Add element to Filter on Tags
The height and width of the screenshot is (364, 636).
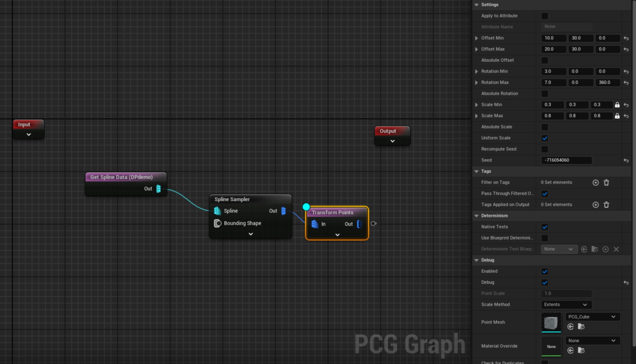coord(596,183)
